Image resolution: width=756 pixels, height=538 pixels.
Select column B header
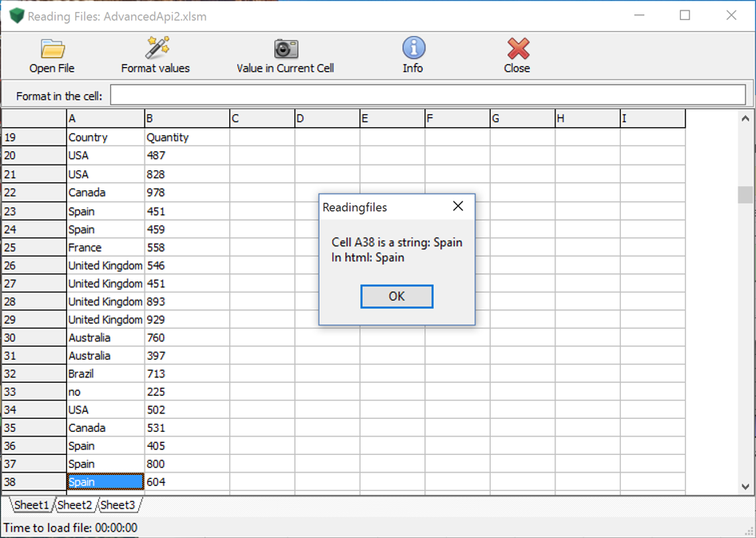tap(186, 119)
